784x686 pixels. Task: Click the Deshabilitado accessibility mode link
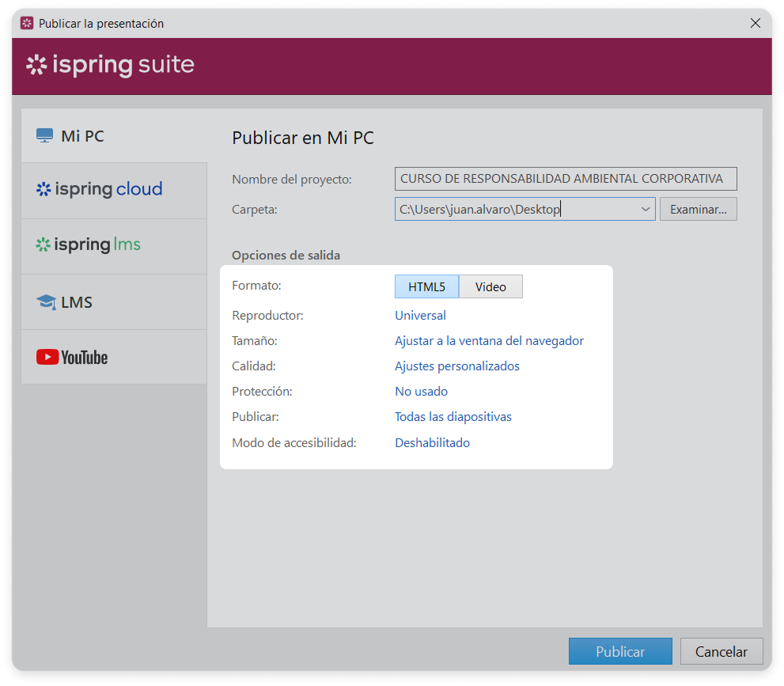(x=432, y=443)
